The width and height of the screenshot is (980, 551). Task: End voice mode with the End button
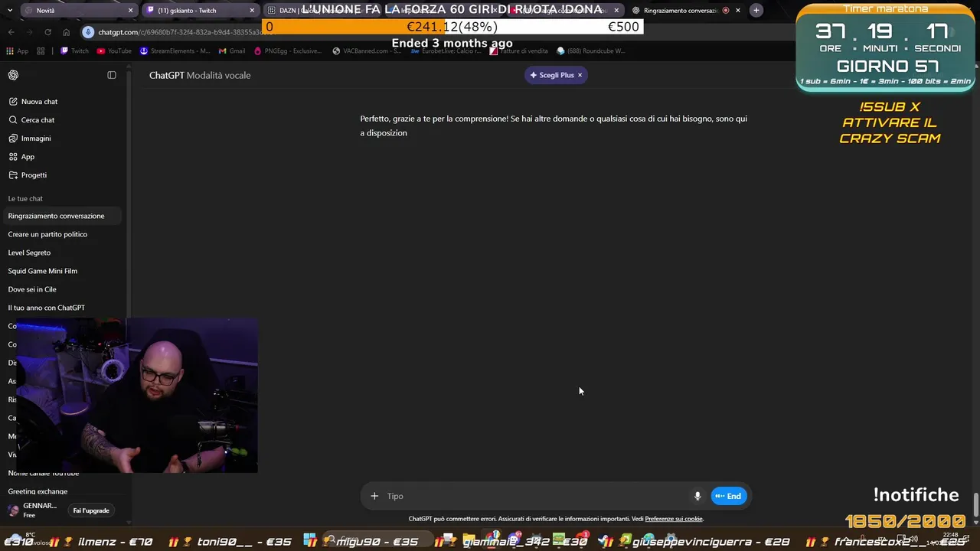tap(729, 496)
